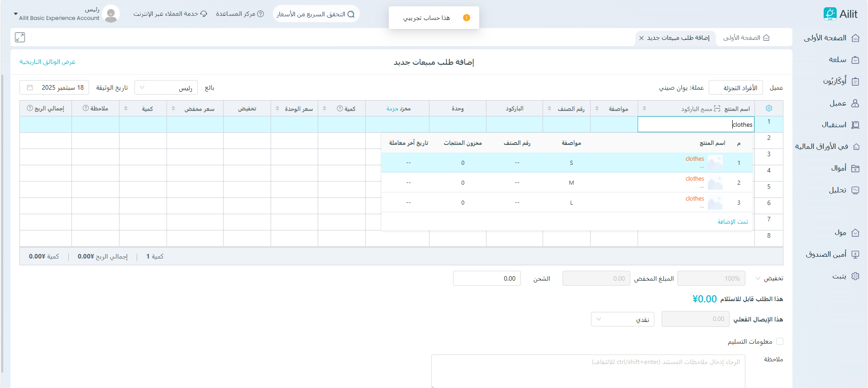868x388 pixels.
Task: Enable the معلومات التسليم checkbox
Action: tap(779, 341)
